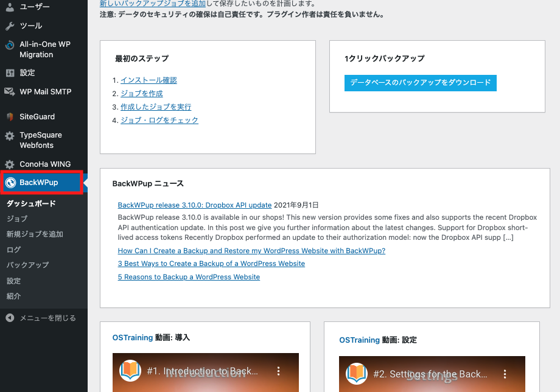This screenshot has width=560, height=392.
Task: Click 作成したジョブを実行 step link
Action: tap(156, 107)
